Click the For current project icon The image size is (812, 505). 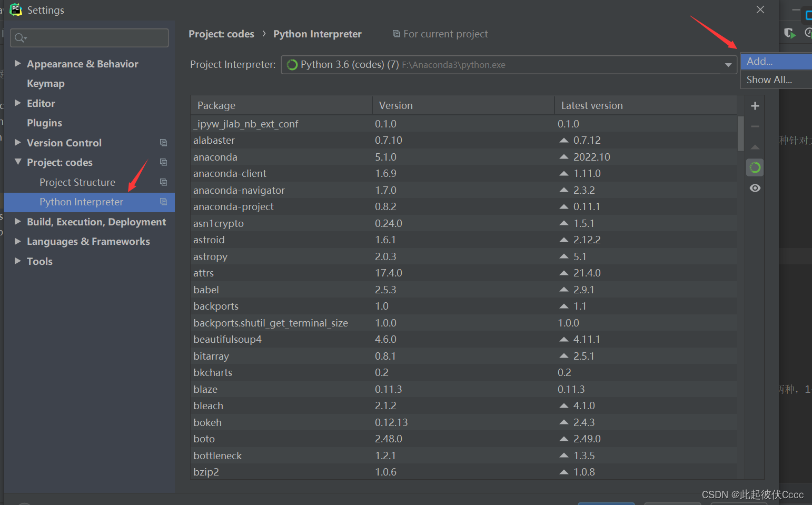396,34
